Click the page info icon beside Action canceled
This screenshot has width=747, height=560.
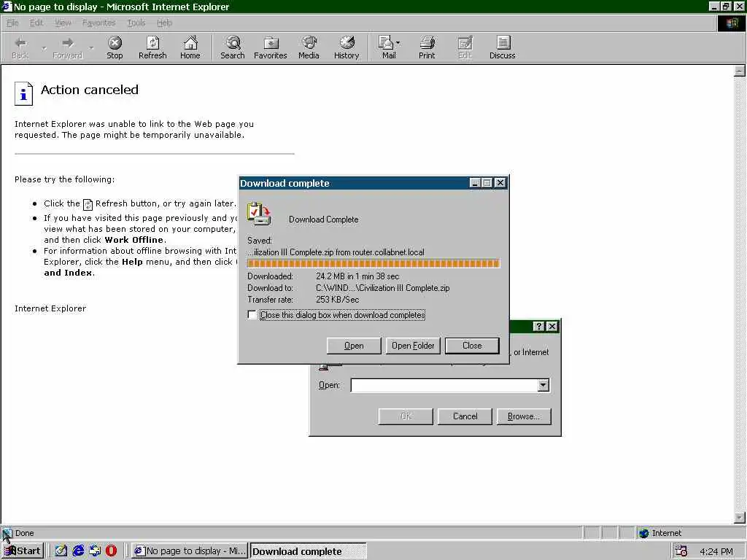pos(24,93)
